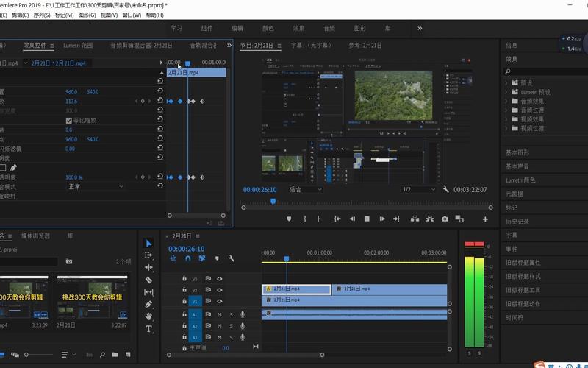
Task: Switch to Lumetri scopes tab
Action: pos(78,46)
